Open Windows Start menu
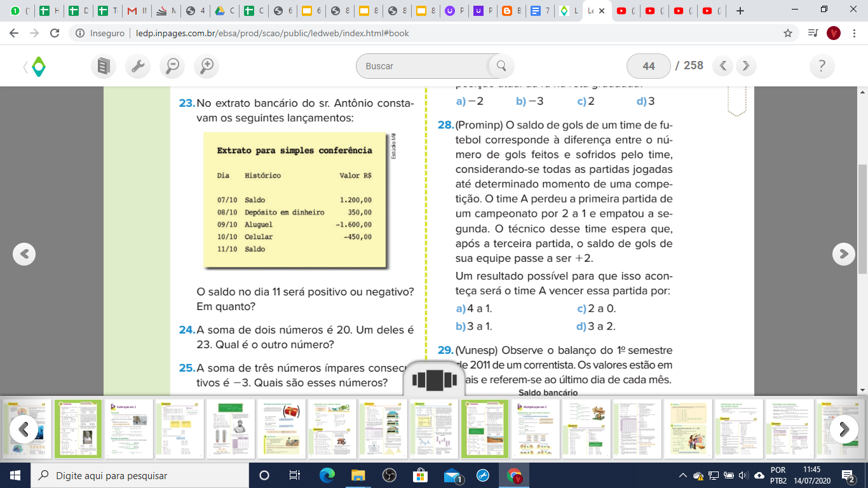This screenshot has height=488, width=868. pyautogui.click(x=15, y=475)
